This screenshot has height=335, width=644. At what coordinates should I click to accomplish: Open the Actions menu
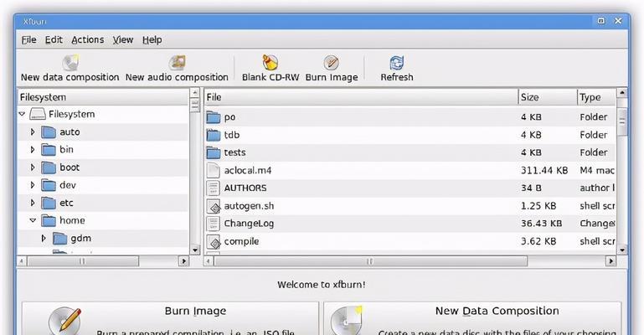click(87, 40)
